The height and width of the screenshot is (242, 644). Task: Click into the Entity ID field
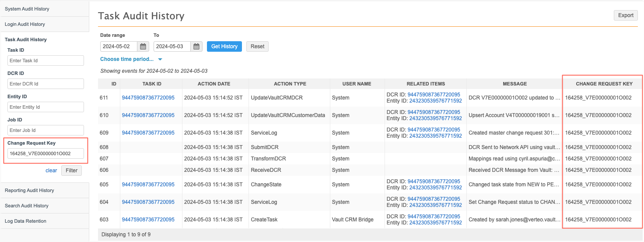[45, 107]
